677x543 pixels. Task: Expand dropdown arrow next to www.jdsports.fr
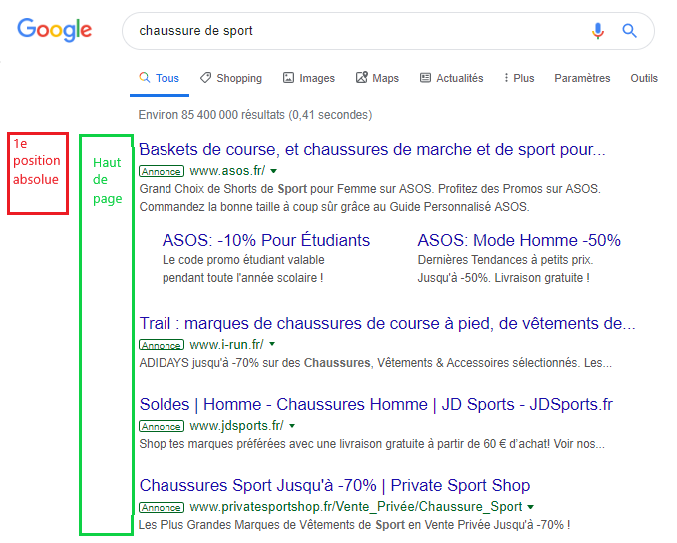click(292, 426)
